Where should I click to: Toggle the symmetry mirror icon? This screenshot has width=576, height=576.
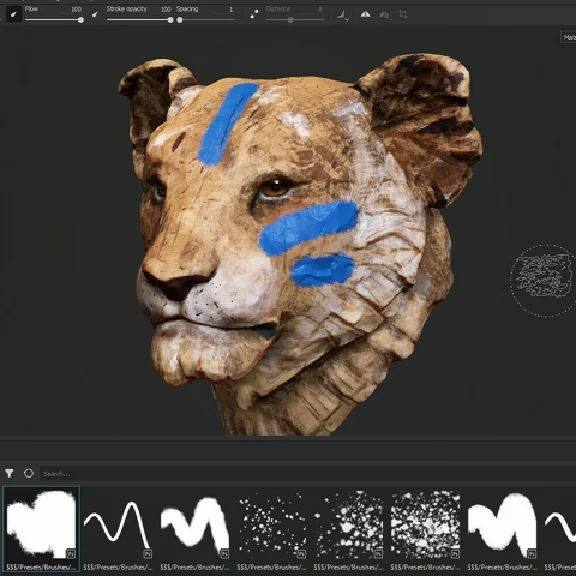pyautogui.click(x=365, y=14)
